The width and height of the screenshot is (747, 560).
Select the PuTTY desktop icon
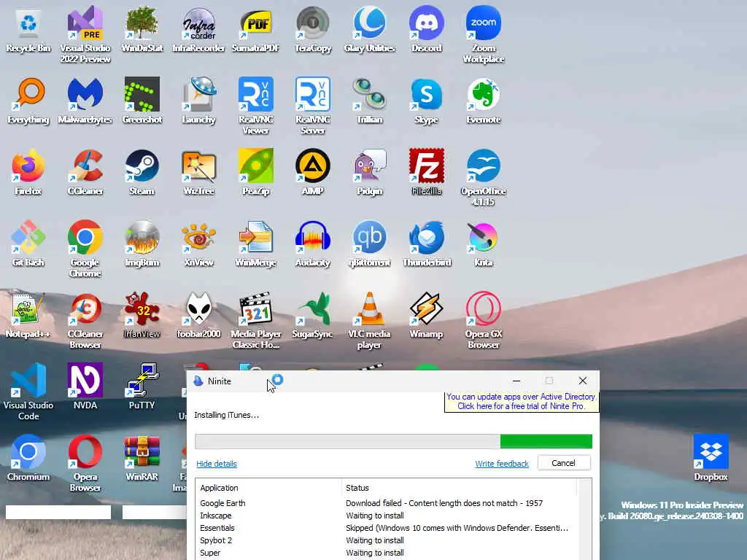coord(142,387)
